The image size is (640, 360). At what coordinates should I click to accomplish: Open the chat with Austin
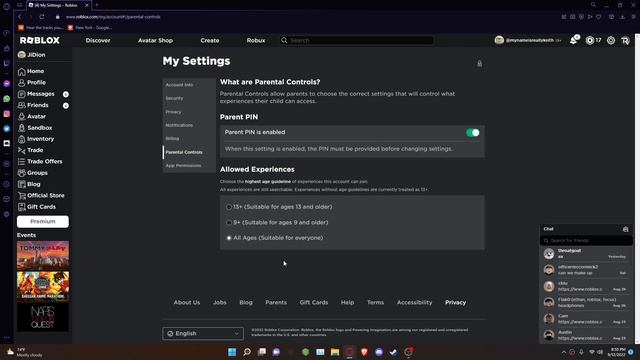(x=586, y=335)
